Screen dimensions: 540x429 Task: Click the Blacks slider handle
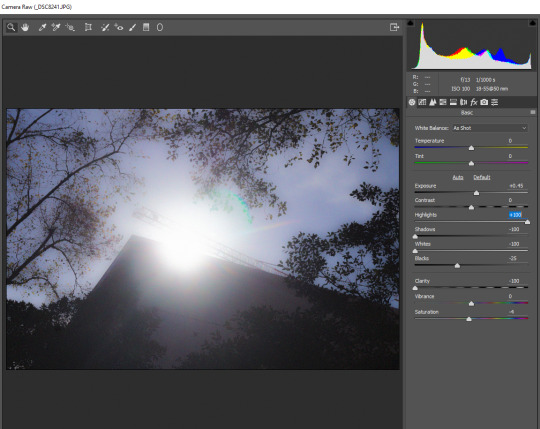coord(457,265)
